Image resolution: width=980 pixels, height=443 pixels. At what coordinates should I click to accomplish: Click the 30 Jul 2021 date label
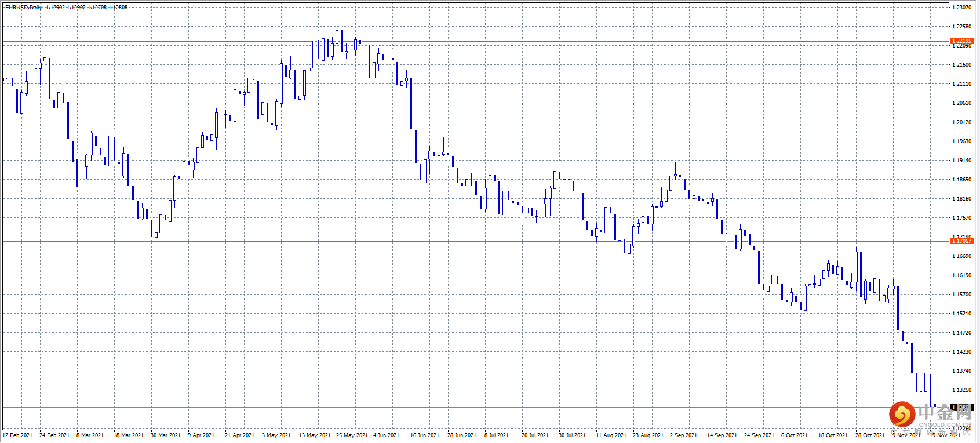572,435
